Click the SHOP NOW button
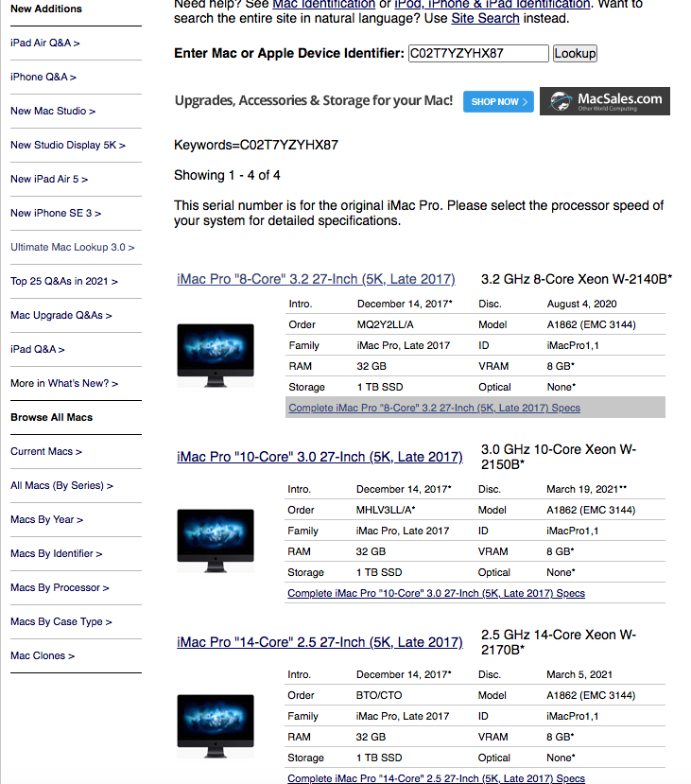This screenshot has width=691, height=784. (x=498, y=101)
